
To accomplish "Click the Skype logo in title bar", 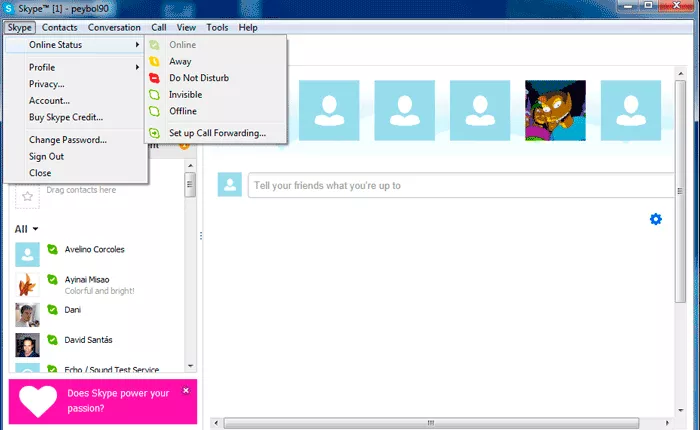I will pyautogui.click(x=8, y=8).
